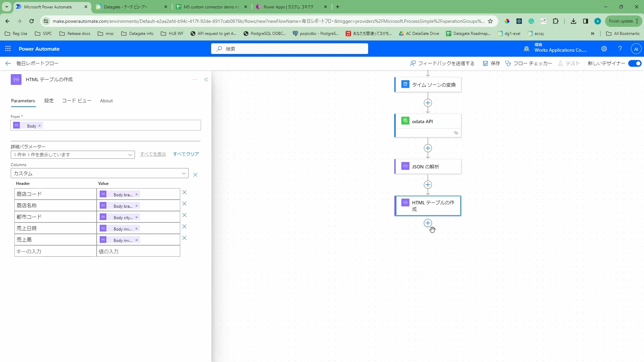Image resolution: width=644 pixels, height=362 pixels.
Task: Switch to the About tab
Action: 106,101
